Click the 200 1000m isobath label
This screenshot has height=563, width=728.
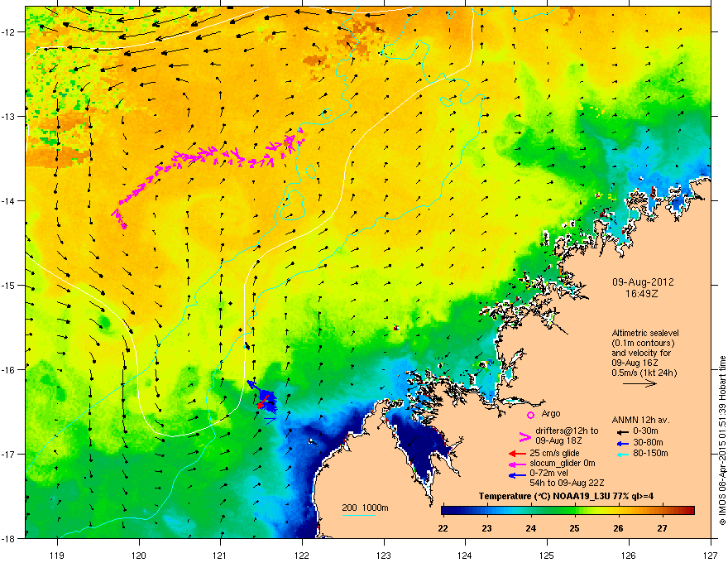[365, 508]
